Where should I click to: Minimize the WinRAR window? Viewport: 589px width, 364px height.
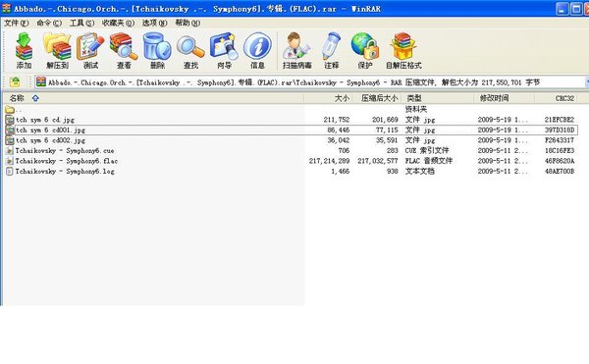point(562,9)
